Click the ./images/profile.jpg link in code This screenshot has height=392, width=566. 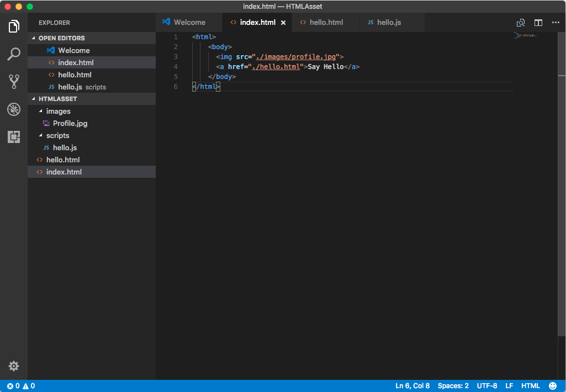(295, 57)
